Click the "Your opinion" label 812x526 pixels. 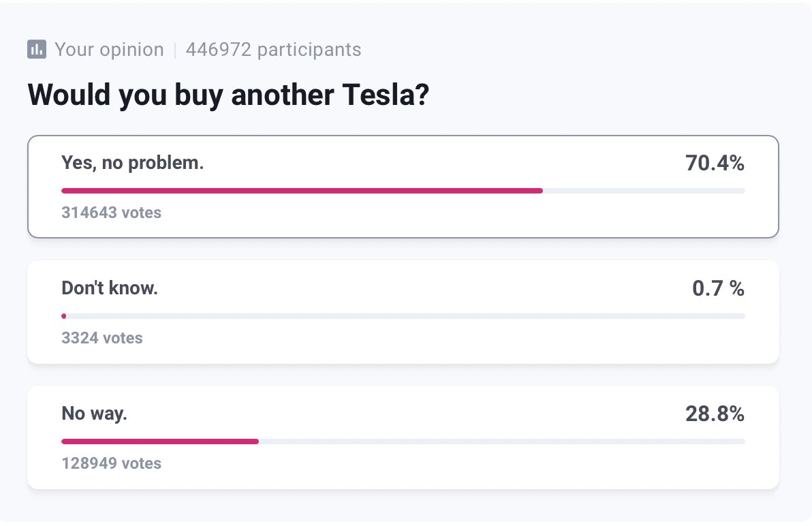(109, 50)
